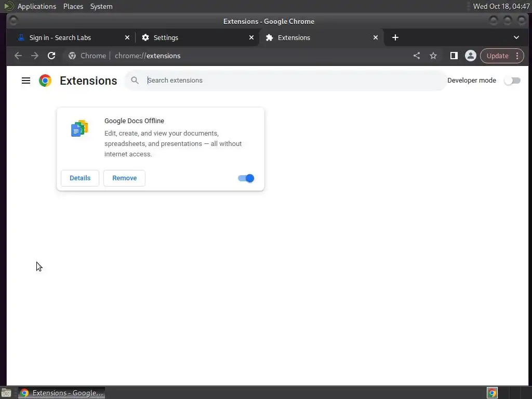Click the search magnifier icon
The width and height of the screenshot is (532, 399).
tap(135, 81)
